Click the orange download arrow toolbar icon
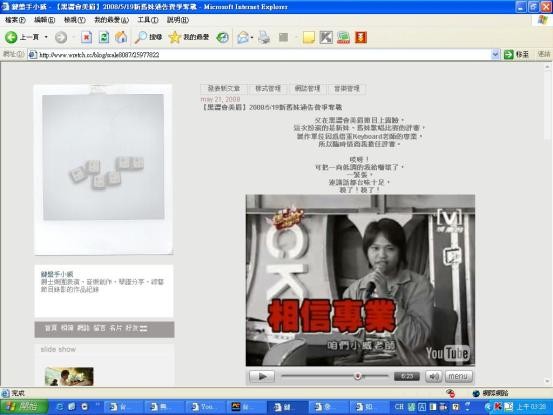This screenshot has width=553, height=415. tap(361, 37)
